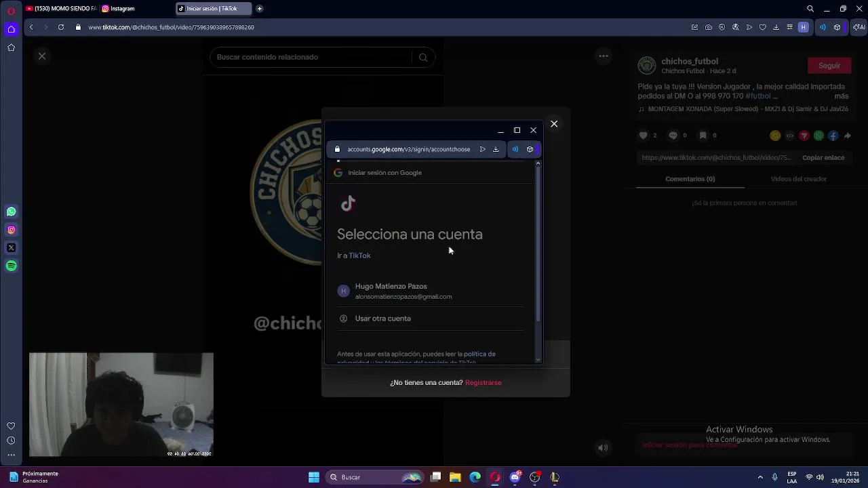The height and width of the screenshot is (488, 868).
Task: Open the Windows Start menu
Action: click(314, 477)
